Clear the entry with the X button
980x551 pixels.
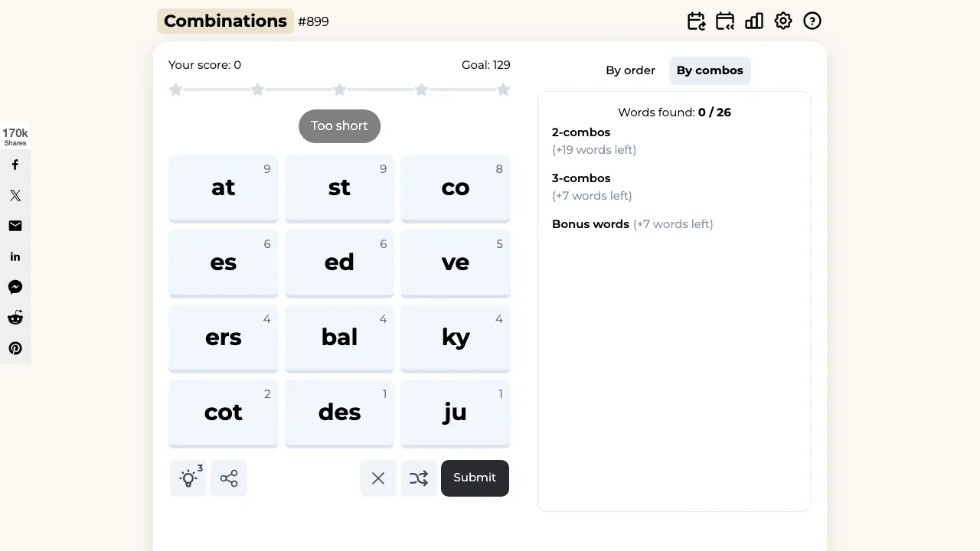click(x=378, y=478)
